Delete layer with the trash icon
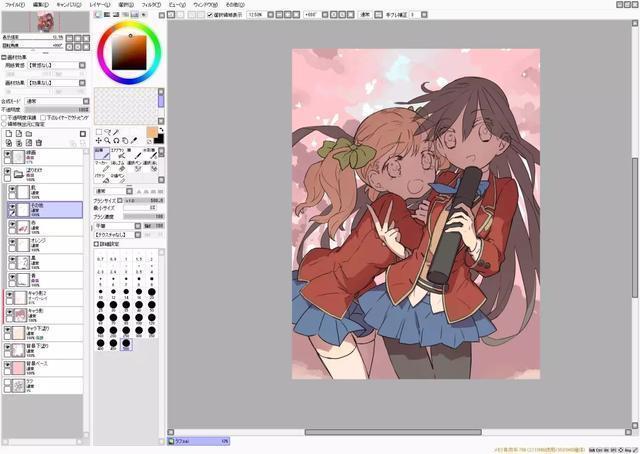Image resolution: width=640 pixels, height=454 pixels. tap(39, 143)
